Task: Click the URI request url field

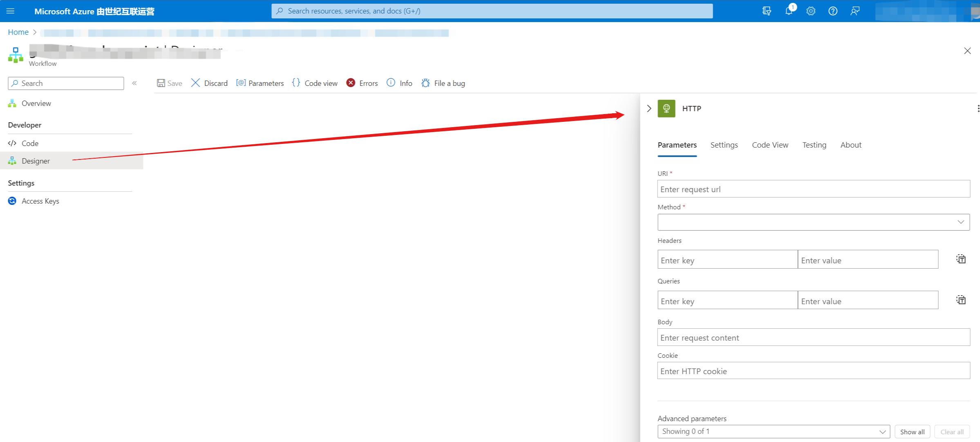Action: point(813,189)
